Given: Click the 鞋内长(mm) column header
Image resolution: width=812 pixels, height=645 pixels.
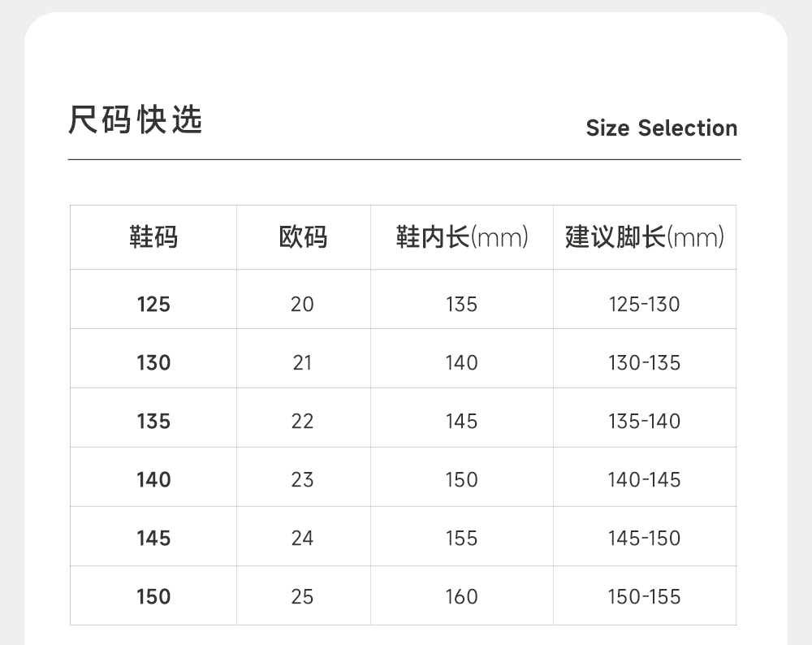Looking at the screenshot, I should point(461,237).
